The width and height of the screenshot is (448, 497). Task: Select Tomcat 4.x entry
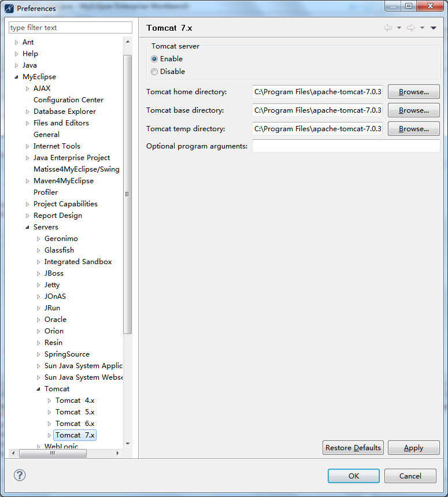click(75, 400)
